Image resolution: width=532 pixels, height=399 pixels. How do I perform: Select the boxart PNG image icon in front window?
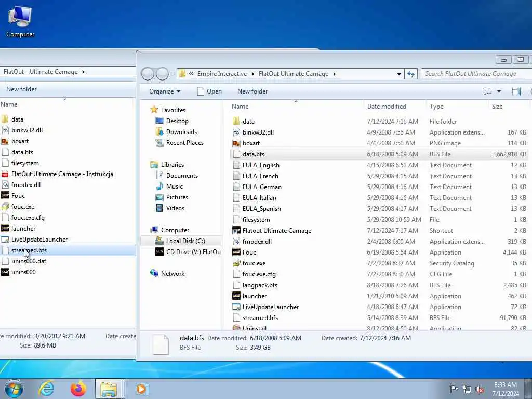(236, 143)
